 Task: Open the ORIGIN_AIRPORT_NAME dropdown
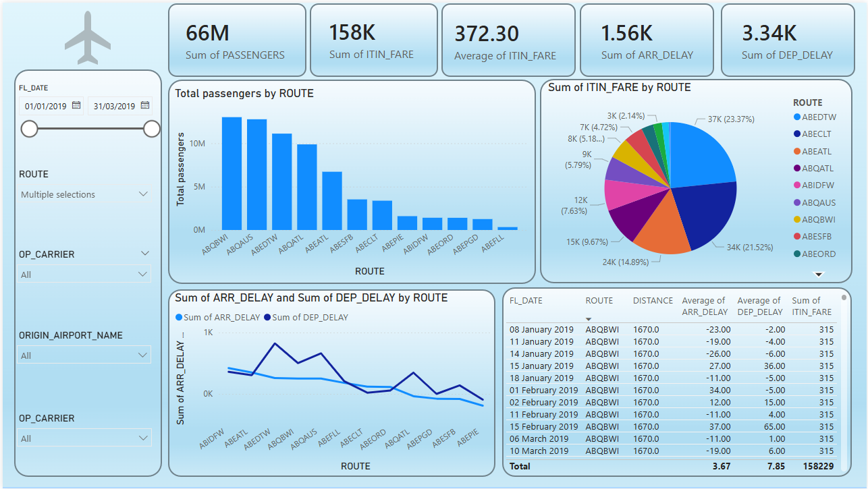coord(84,355)
